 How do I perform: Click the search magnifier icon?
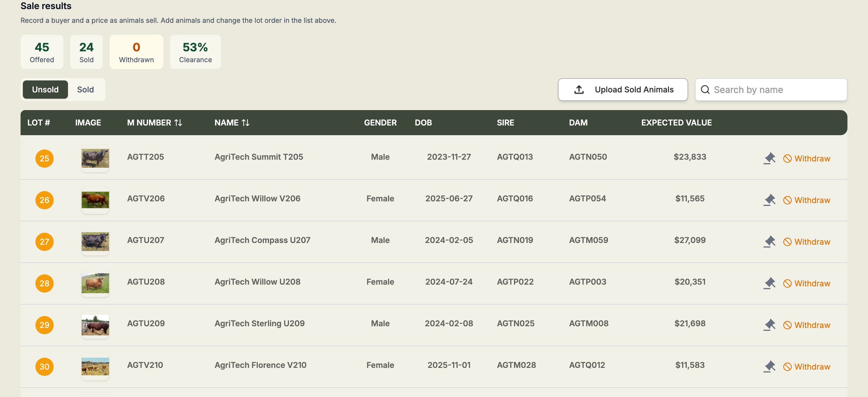[x=705, y=90]
